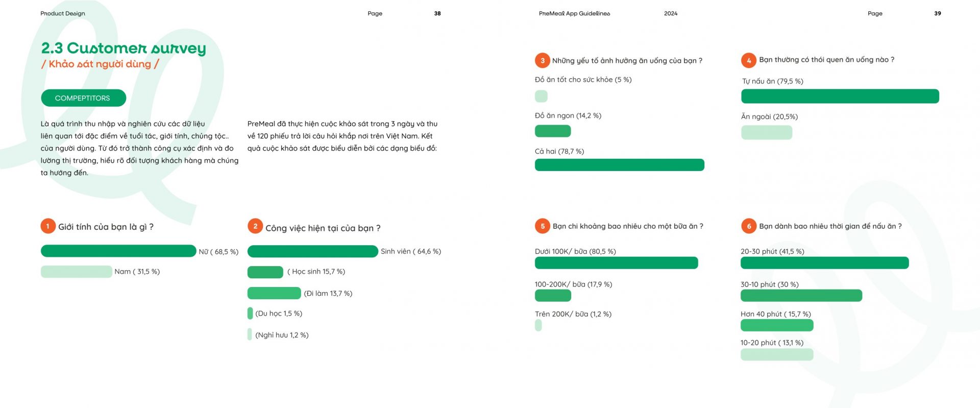Click the heading 2.3 Customer survey

[x=124, y=48]
